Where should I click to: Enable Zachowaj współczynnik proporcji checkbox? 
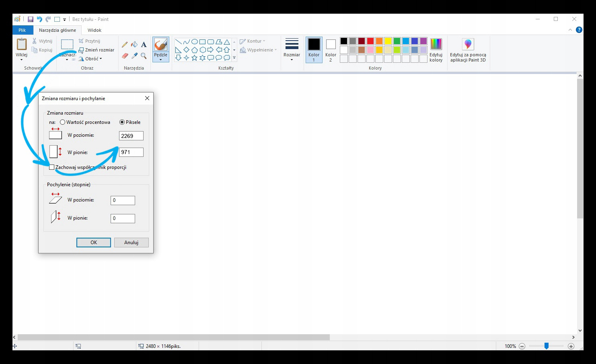coord(52,167)
